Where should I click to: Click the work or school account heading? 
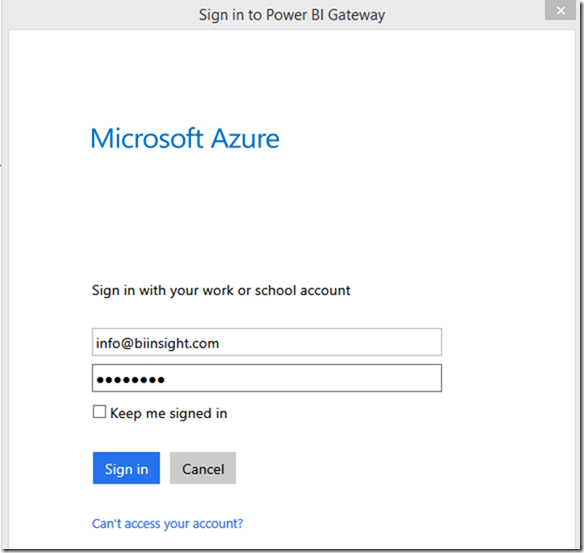(x=221, y=290)
